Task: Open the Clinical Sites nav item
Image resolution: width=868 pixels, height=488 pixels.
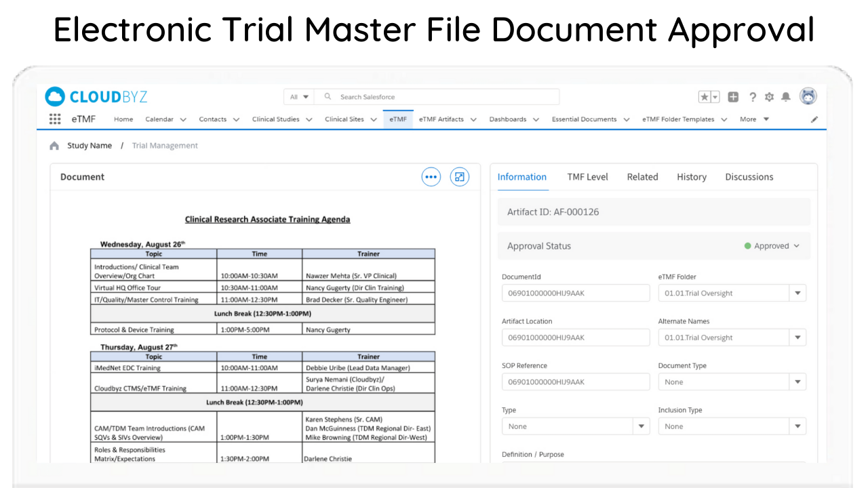Action: 344,119
